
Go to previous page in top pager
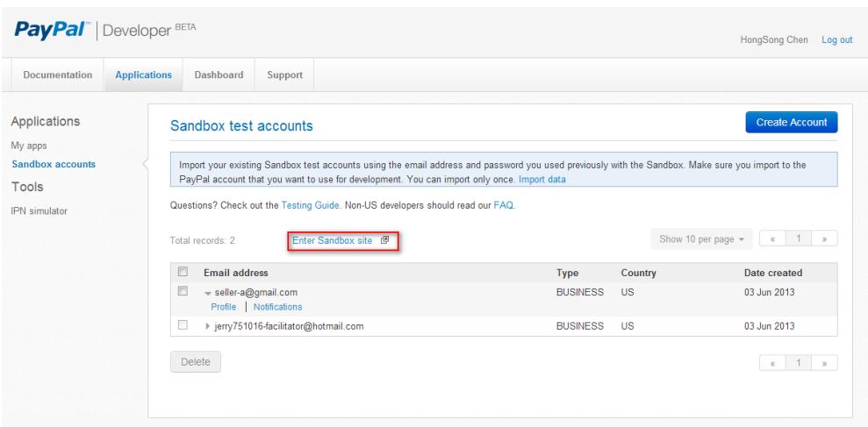click(772, 239)
